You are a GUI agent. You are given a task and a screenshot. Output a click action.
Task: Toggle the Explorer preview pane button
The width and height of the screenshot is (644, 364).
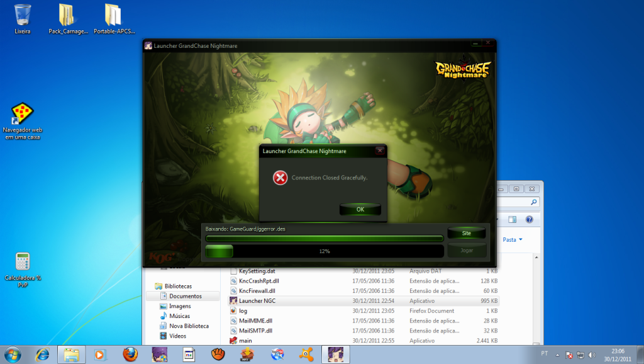[512, 220]
